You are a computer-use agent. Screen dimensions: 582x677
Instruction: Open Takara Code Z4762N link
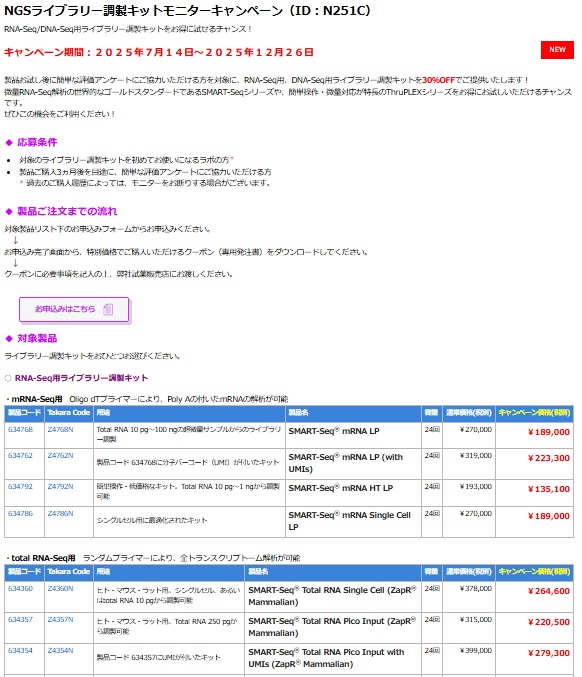[60, 455]
